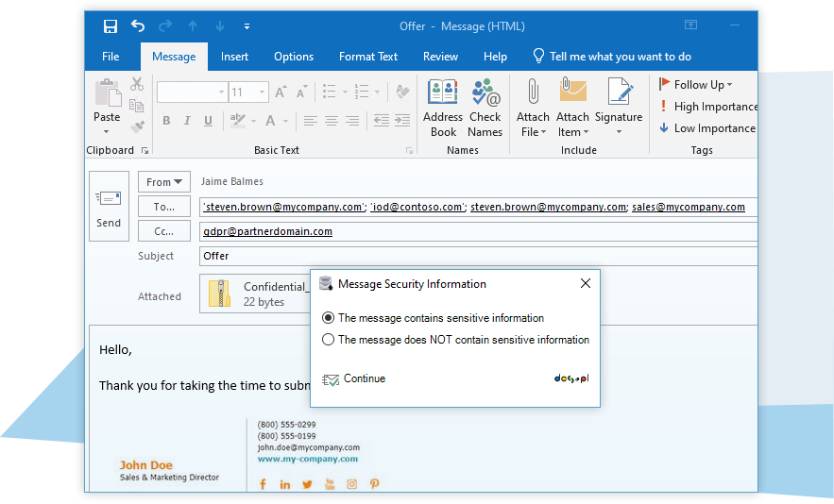Select 'The message contains sensitive information'

(x=329, y=318)
